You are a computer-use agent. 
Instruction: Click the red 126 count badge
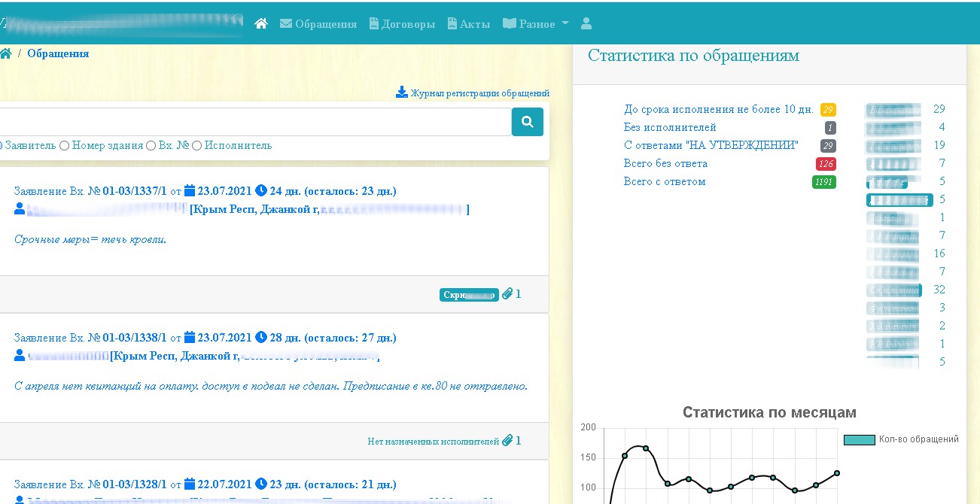(x=826, y=164)
